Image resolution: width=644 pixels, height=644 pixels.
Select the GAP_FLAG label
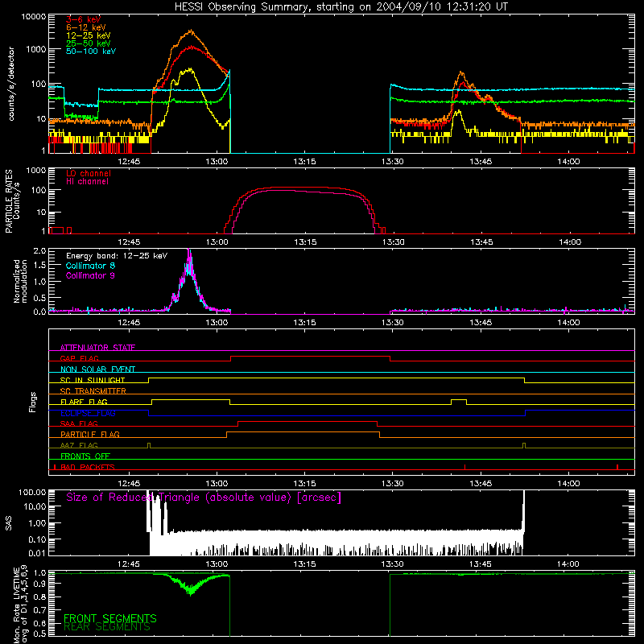[80, 358]
